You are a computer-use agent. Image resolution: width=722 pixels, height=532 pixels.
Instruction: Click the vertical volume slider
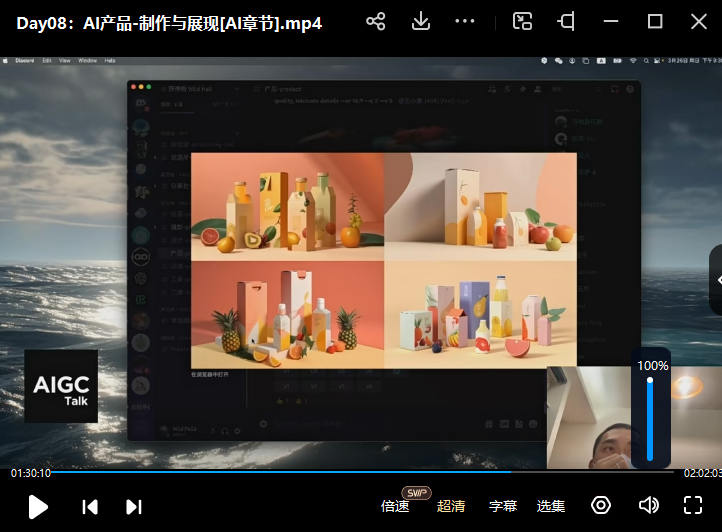pos(650,418)
